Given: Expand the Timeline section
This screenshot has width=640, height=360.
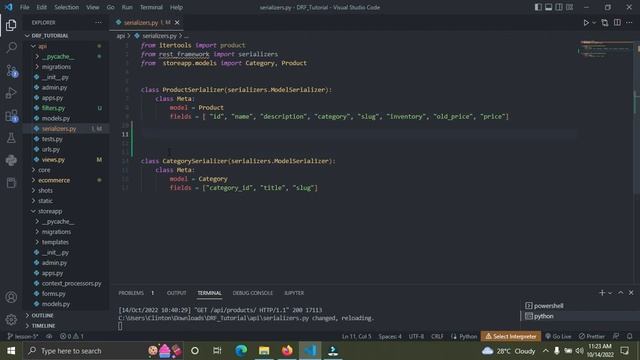Looking at the screenshot, I should [43, 326].
